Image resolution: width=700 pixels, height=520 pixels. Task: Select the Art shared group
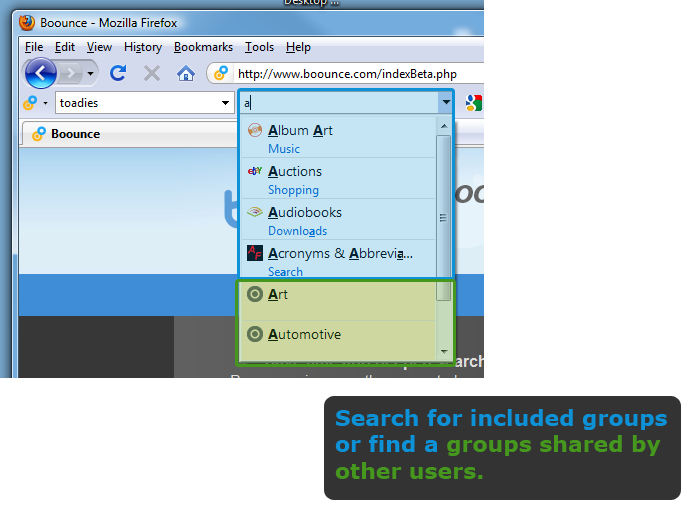tap(338, 300)
